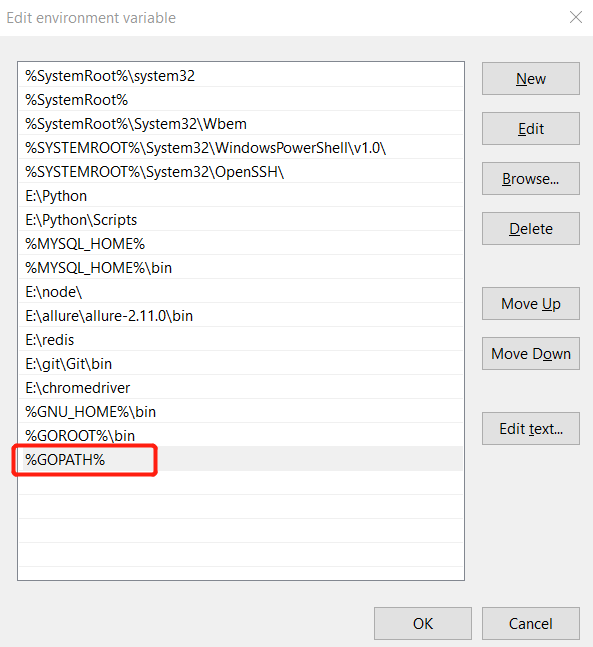Click the Edit button
Viewport: 593px width, 647px height.
(531, 129)
